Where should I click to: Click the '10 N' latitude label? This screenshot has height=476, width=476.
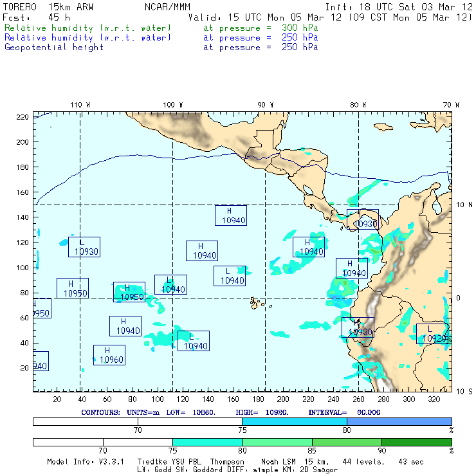(x=464, y=205)
